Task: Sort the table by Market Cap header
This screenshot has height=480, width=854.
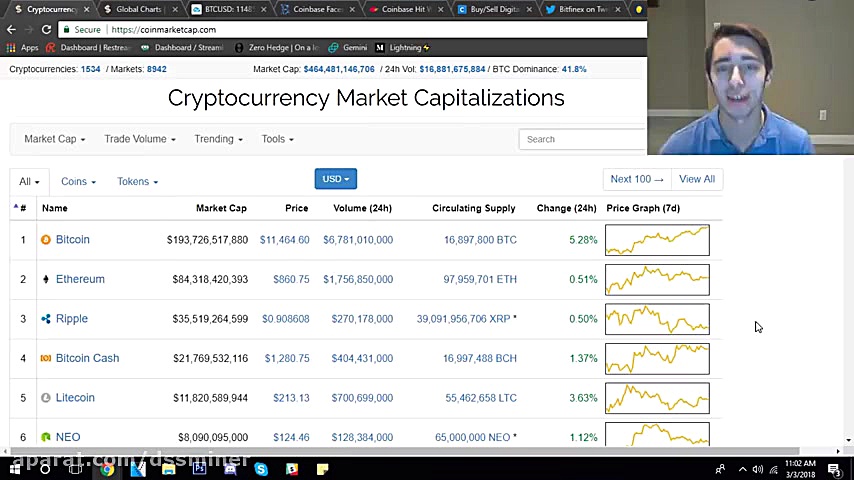Action: [221, 208]
